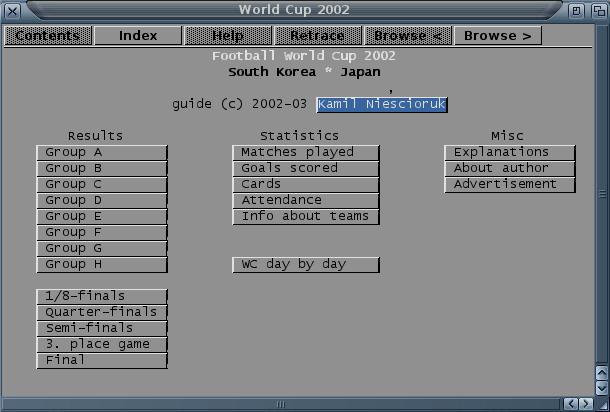Click the Misc column heading text
This screenshot has height=412, width=610.
(x=507, y=136)
